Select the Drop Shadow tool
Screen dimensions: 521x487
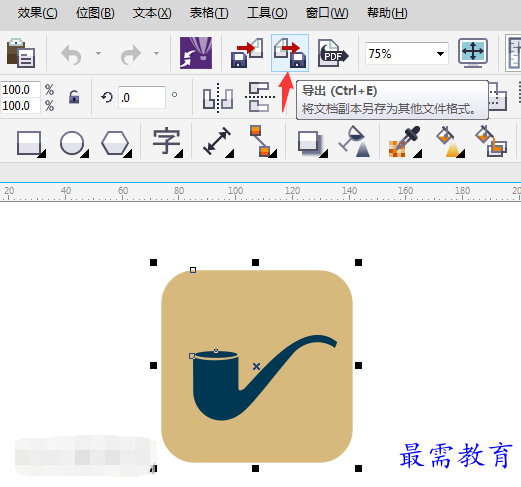[x=312, y=144]
